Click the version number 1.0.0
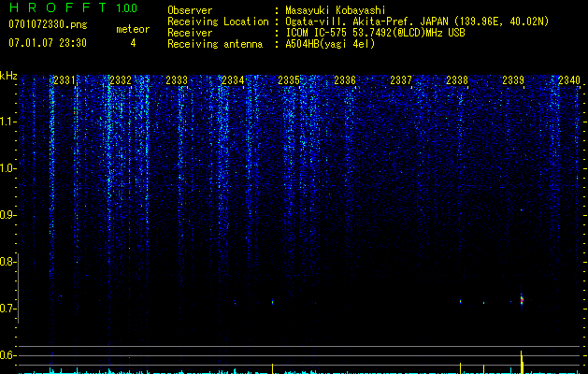The height and width of the screenshot is (374, 588). click(x=127, y=7)
